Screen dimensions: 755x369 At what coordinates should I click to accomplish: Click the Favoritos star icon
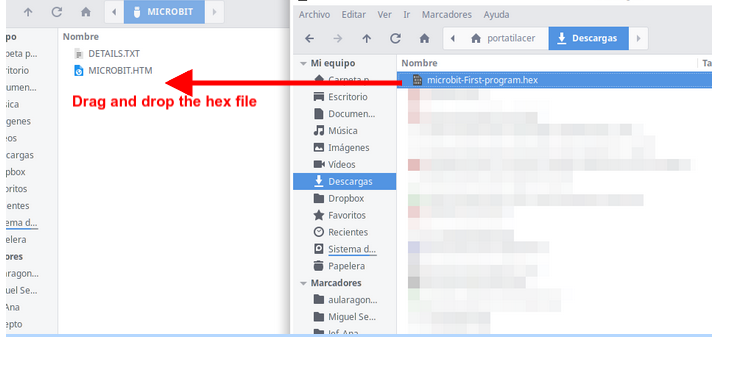(318, 215)
